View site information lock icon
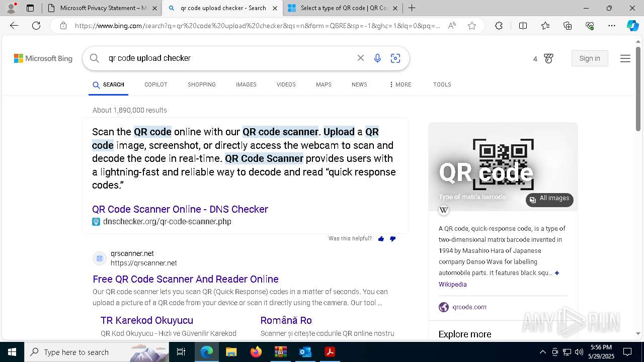 click(63, 26)
